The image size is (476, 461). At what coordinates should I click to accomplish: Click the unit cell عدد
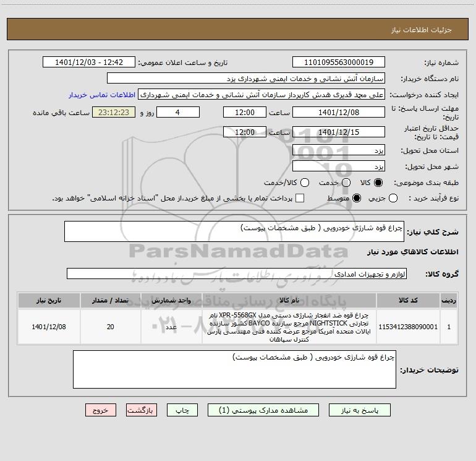171,327
